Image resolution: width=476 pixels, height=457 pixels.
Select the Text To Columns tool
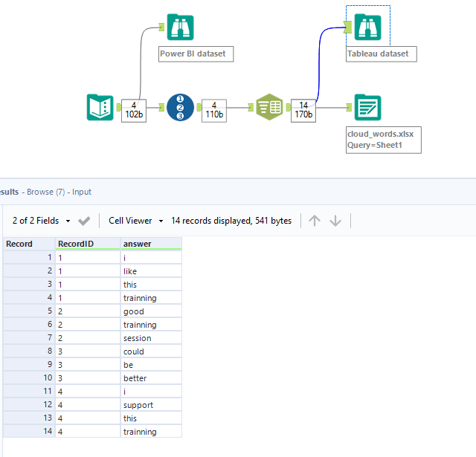pos(268,107)
